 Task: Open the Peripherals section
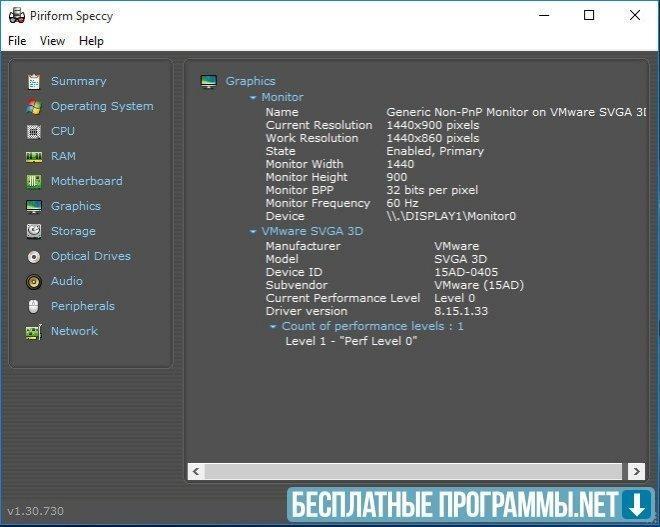[82, 306]
